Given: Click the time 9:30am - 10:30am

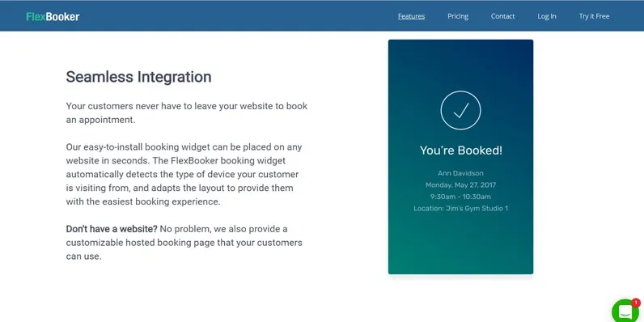Looking at the screenshot, I should coord(460,197).
